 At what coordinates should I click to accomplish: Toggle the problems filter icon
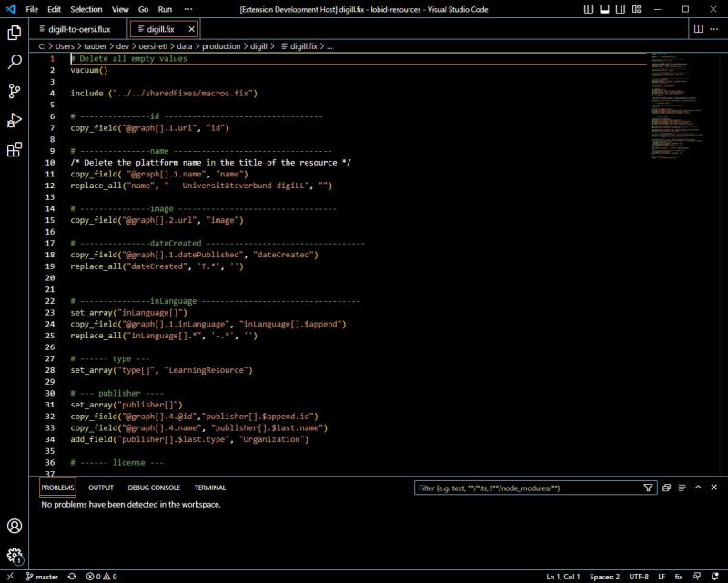point(647,488)
